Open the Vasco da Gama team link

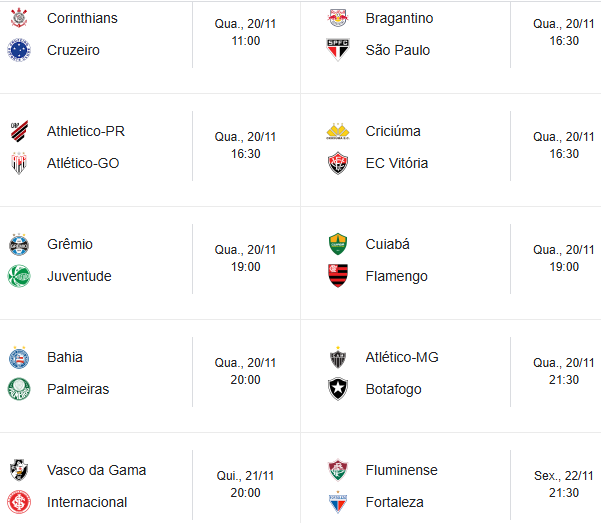97,470
